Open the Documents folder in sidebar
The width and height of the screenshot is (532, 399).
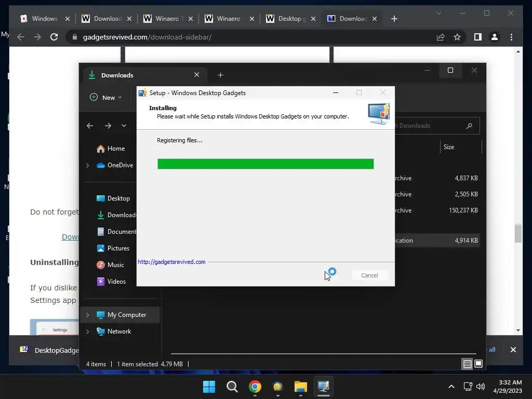point(116,232)
